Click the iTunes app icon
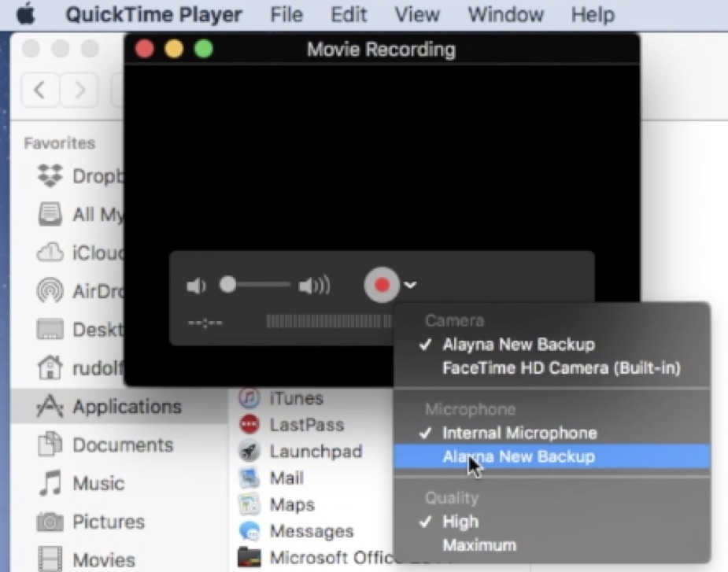 [x=249, y=398]
